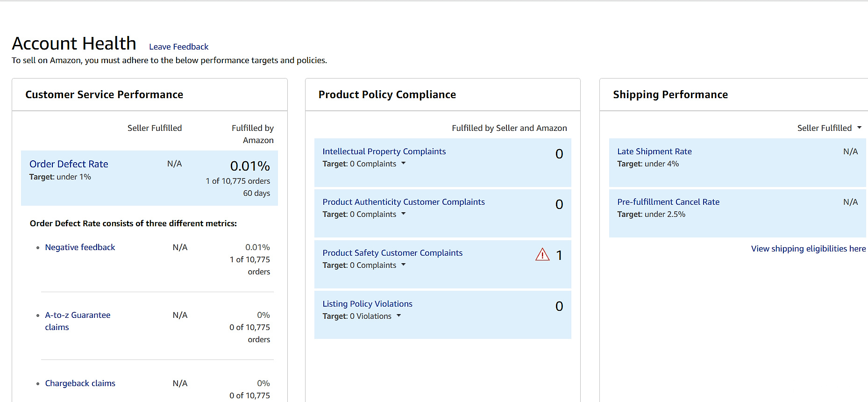Open Late Shipment Rate details
This screenshot has height=402, width=868.
(654, 151)
